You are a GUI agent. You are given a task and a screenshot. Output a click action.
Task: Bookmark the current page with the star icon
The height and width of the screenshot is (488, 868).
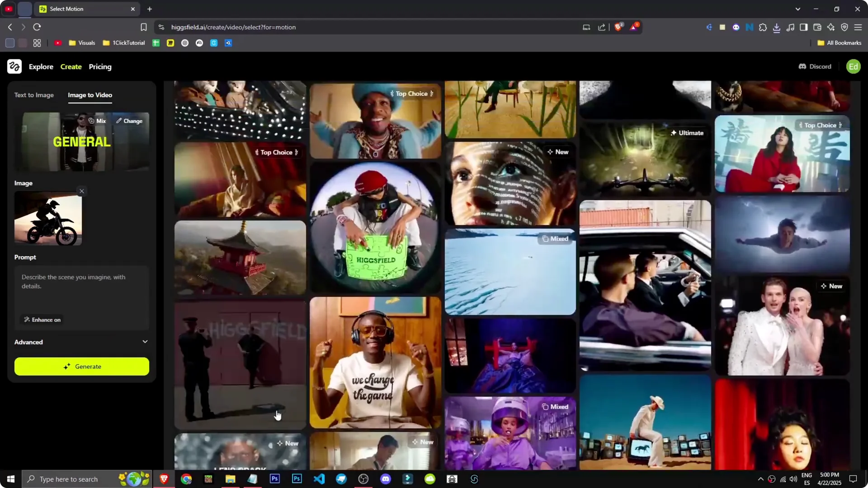143,27
